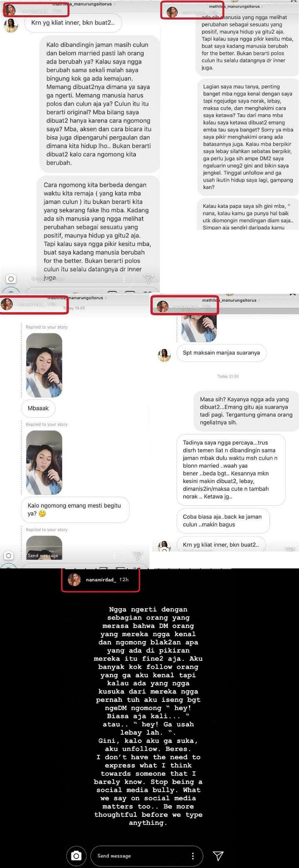299x868 pixels.
Task: Select the 'Mbaaak' message bubble
Action: tap(38, 408)
